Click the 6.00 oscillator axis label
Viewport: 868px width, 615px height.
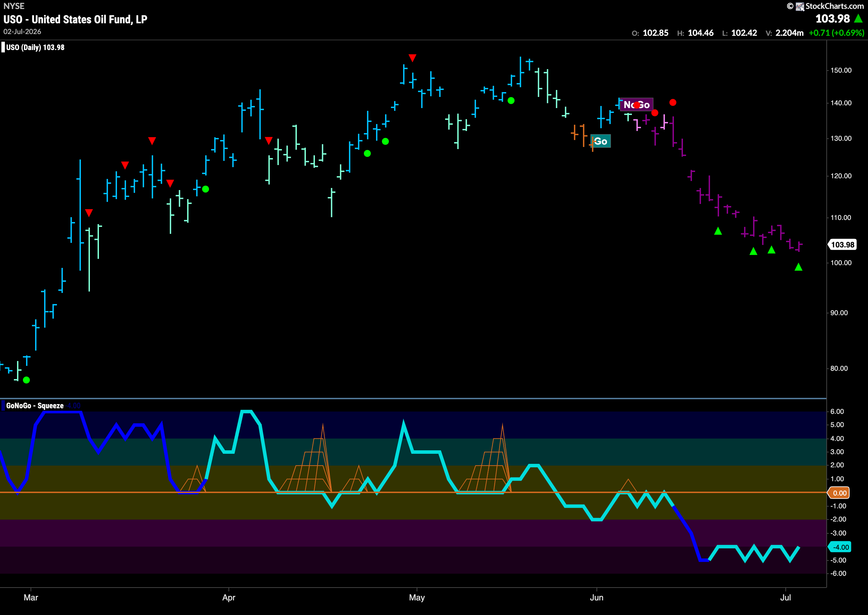tap(837, 411)
